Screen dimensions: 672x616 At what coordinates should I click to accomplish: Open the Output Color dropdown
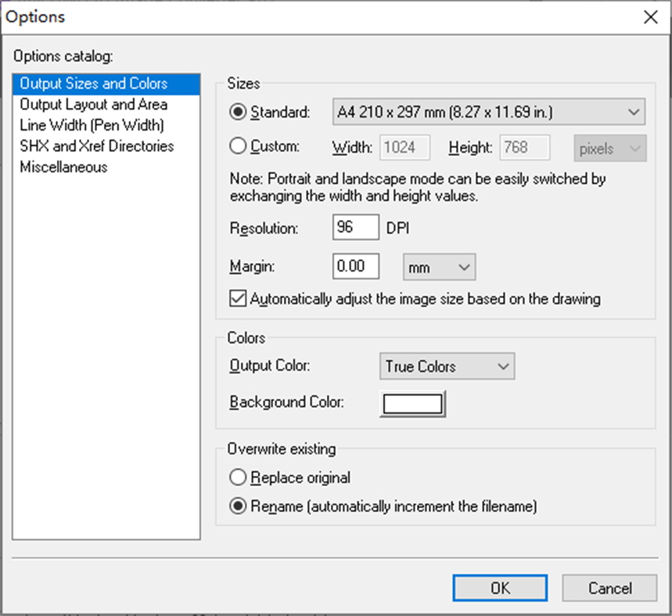pyautogui.click(x=447, y=366)
